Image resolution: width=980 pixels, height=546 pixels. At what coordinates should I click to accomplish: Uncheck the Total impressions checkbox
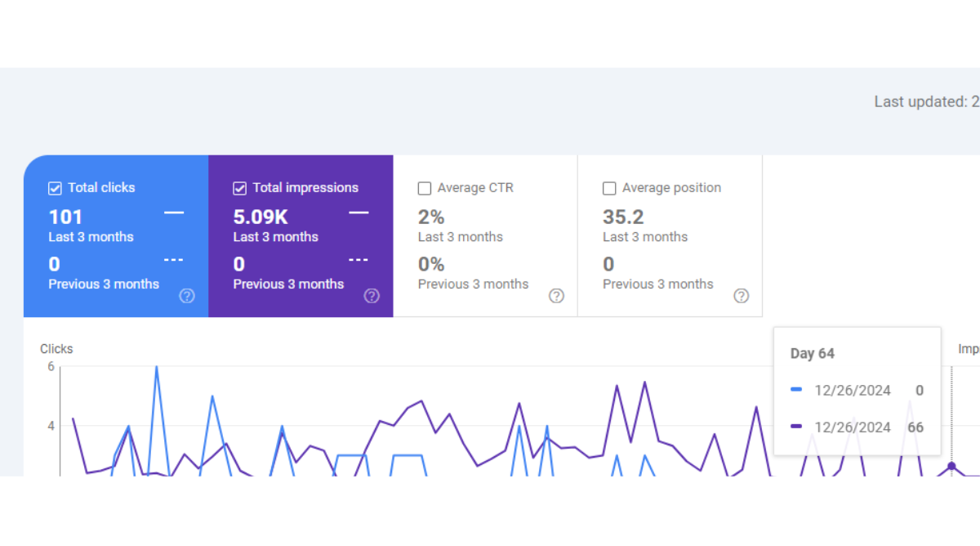pyautogui.click(x=239, y=189)
